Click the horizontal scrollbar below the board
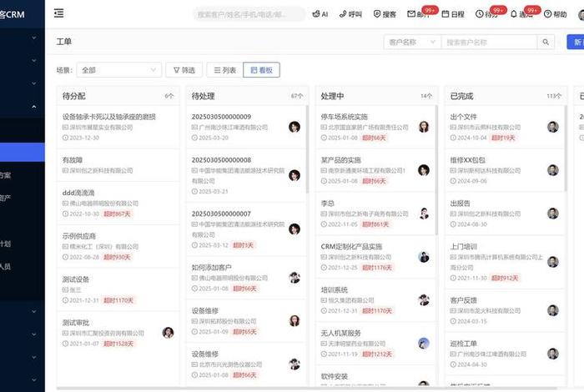 307,389
